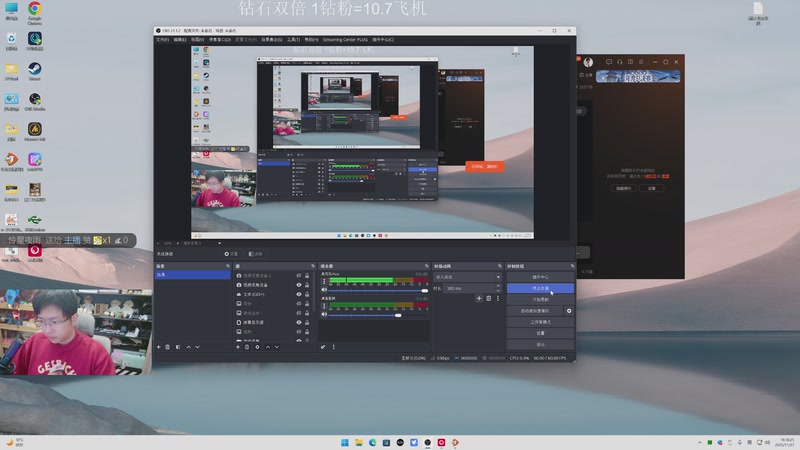Image resolution: width=800 pixels, height=450 pixels.
Task: Hide the GDI+ text source eye icon
Action: click(299, 294)
